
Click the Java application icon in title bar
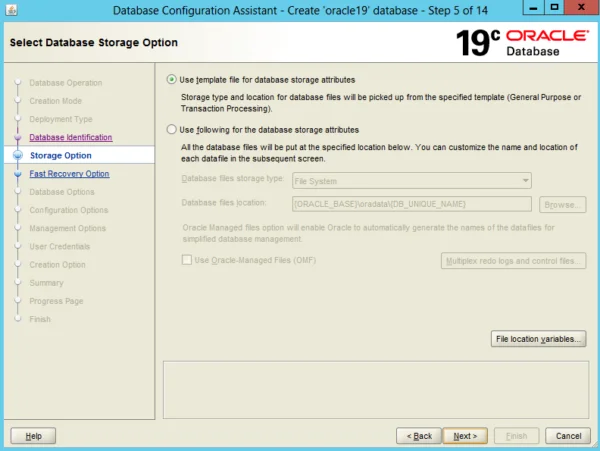pos(11,10)
